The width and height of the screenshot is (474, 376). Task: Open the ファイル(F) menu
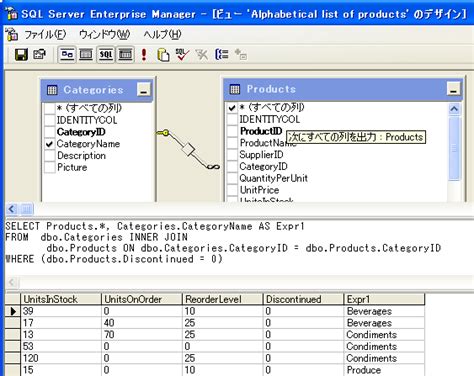(45, 35)
